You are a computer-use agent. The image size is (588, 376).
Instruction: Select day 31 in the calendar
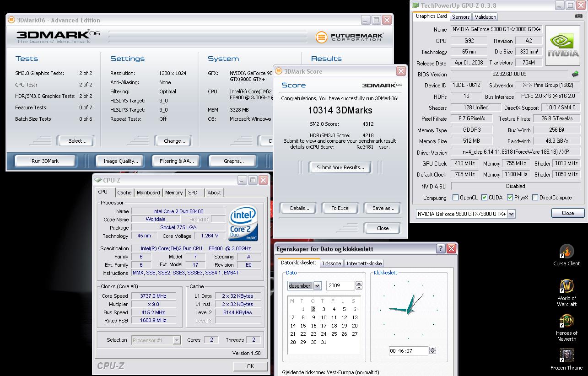tap(324, 342)
